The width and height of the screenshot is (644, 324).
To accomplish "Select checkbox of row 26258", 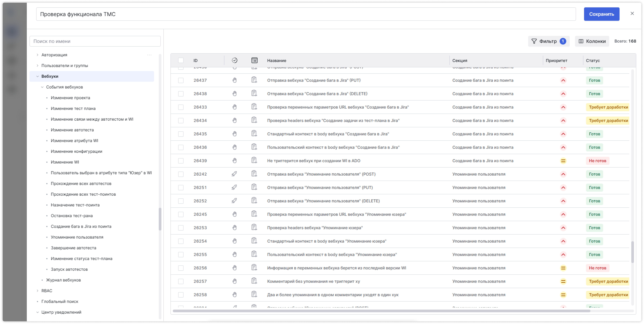I will tap(181, 295).
